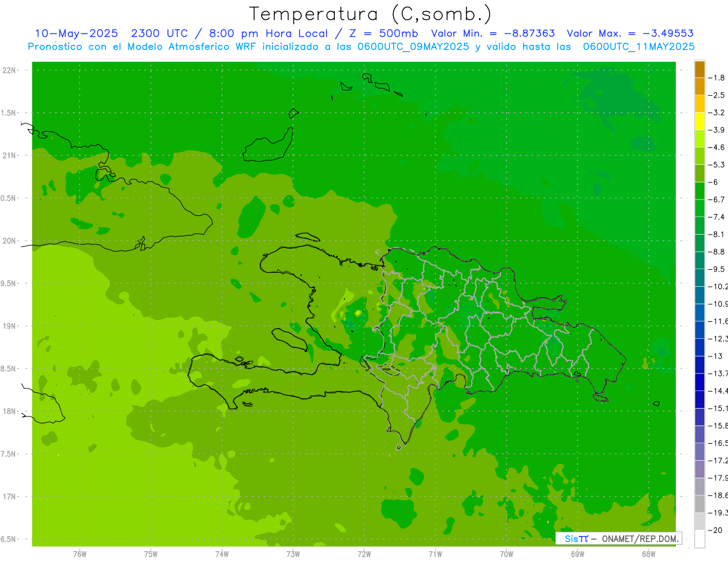Screen dimensions: 728x562
Task: Click the "18N" latitude label
Action: click(10, 412)
